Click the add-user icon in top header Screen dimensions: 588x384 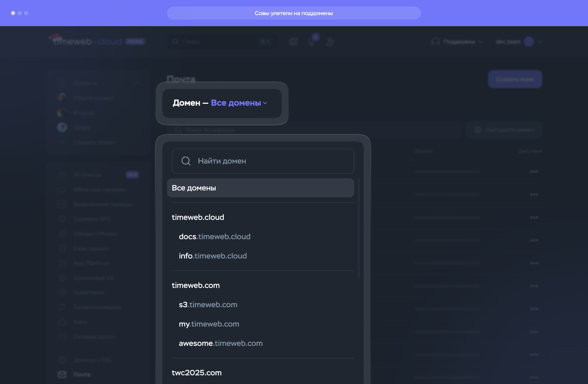coord(330,42)
